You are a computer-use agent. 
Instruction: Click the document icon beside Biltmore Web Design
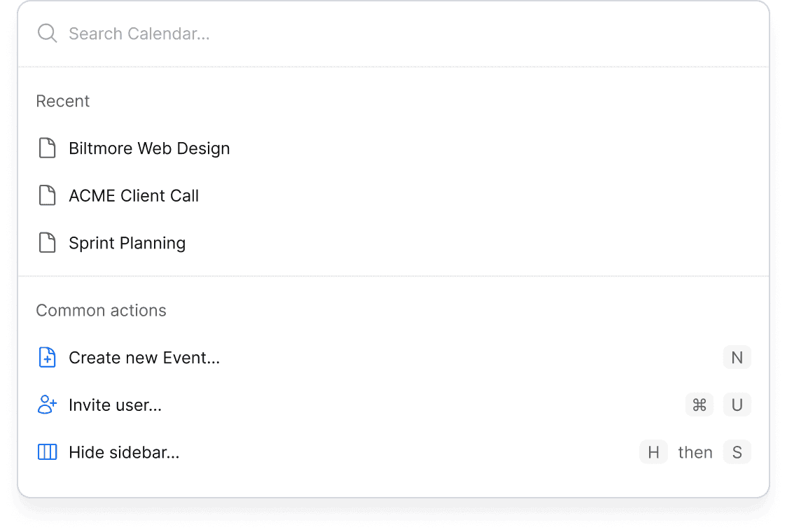coord(47,148)
